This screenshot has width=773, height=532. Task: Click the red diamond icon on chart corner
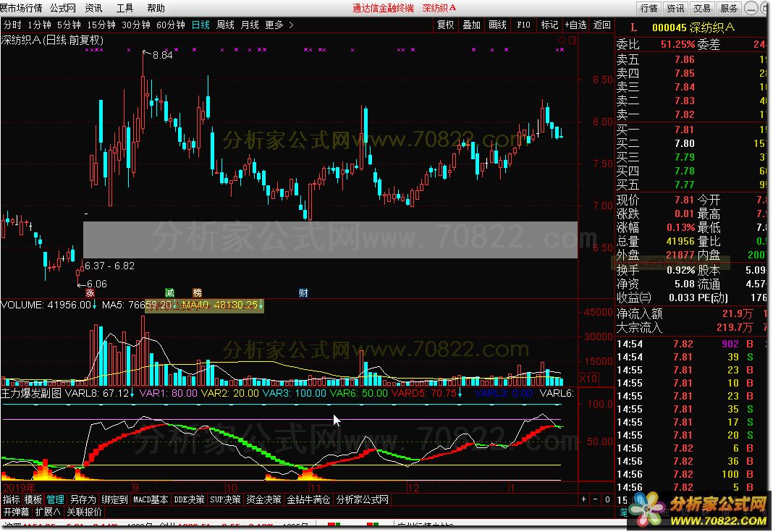(x=562, y=40)
